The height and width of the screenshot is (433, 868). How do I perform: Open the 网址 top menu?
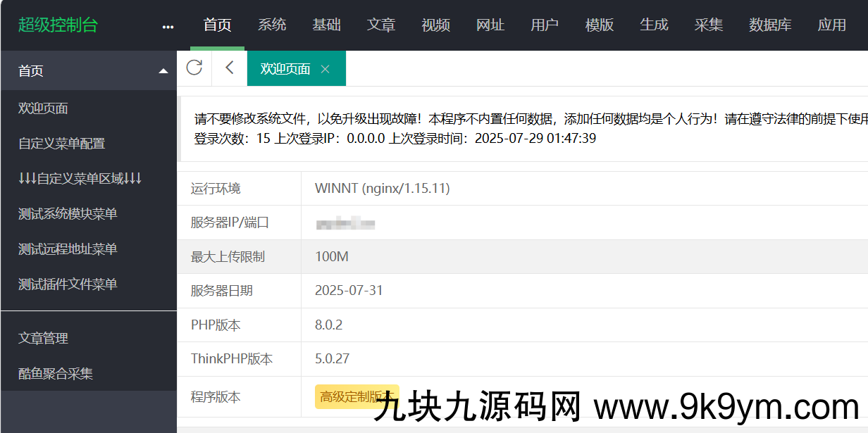point(490,25)
